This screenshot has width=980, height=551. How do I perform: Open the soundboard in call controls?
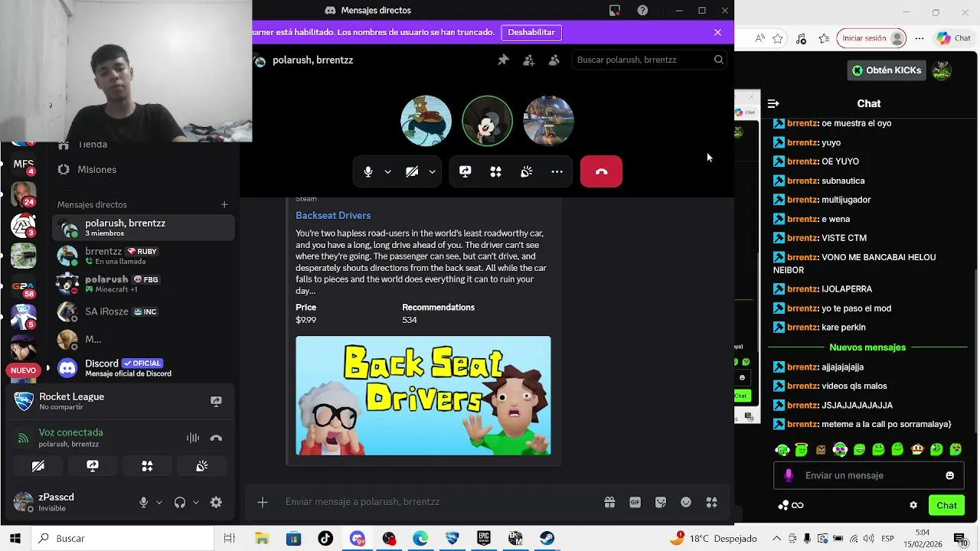click(x=527, y=171)
